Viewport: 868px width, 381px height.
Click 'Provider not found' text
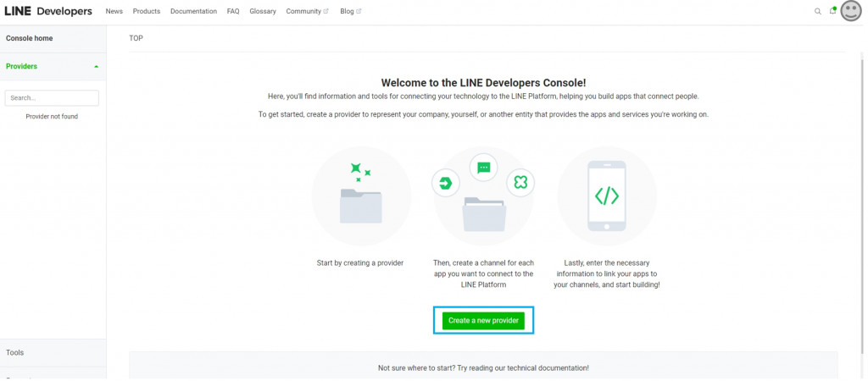pyautogui.click(x=52, y=117)
